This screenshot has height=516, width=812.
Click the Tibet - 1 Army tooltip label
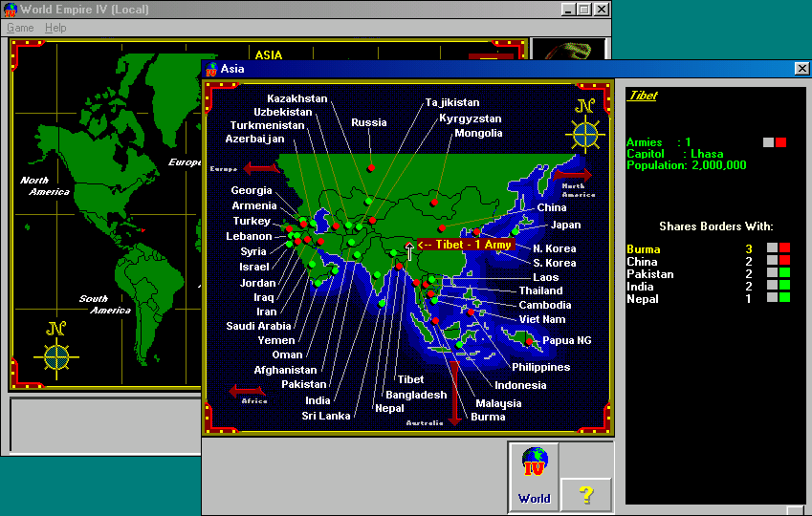click(x=466, y=245)
